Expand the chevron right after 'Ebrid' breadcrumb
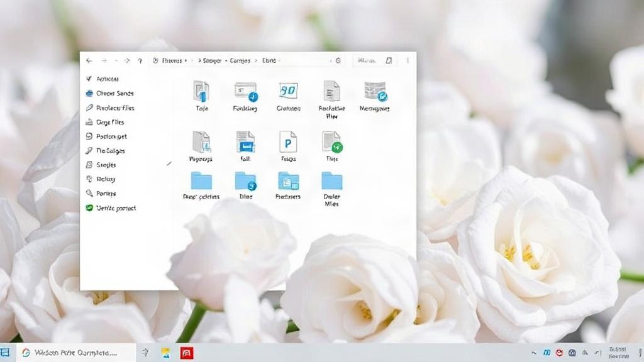The width and height of the screenshot is (644, 362). [x=279, y=60]
